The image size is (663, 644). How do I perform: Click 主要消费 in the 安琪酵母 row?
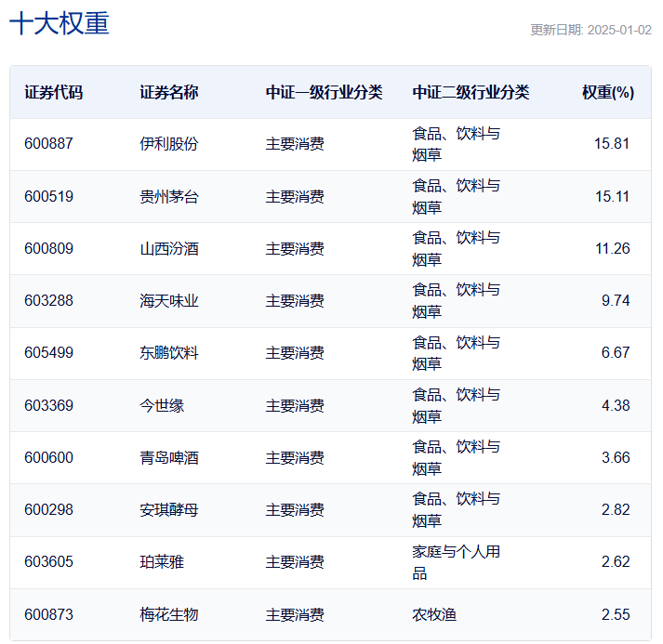click(295, 509)
